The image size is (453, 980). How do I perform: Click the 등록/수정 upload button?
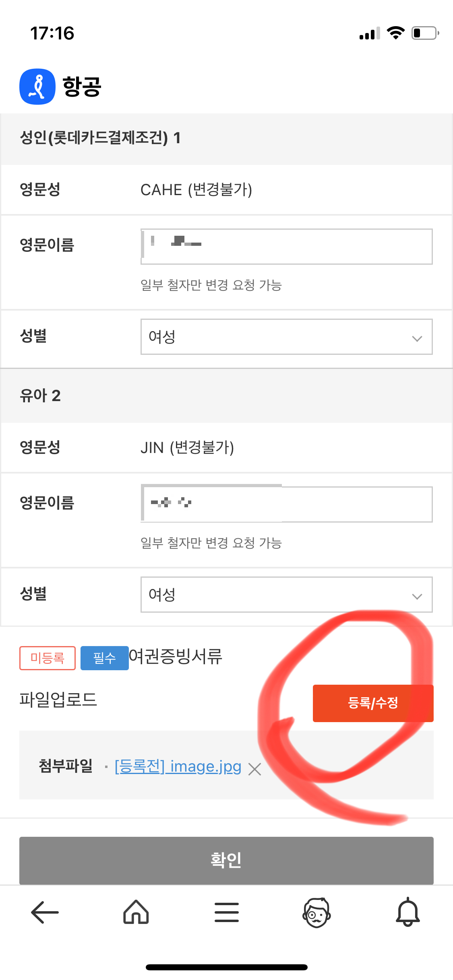click(x=373, y=703)
